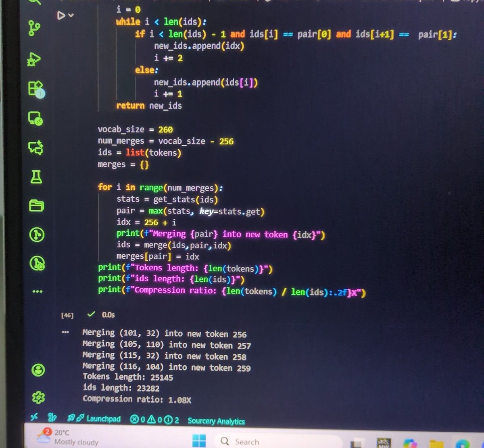Screen dimensions: 484x448
Task: Click the print 'Tokens length' code line
Action: 186,268
